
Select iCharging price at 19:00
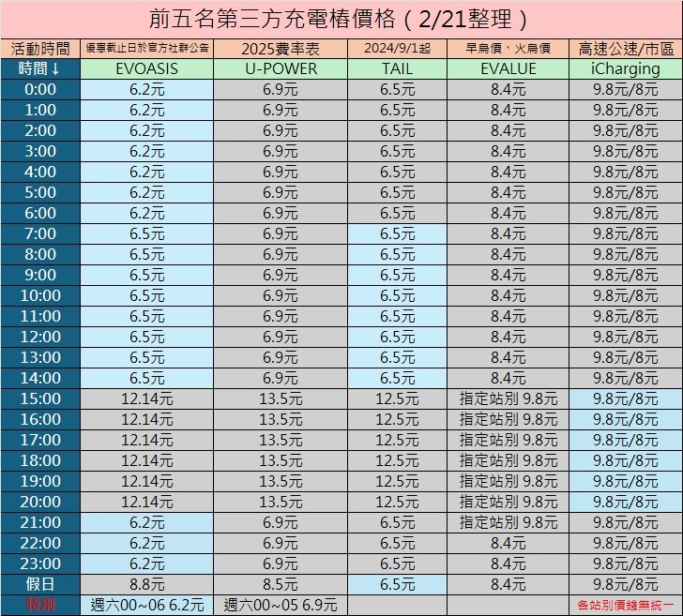tap(626, 481)
